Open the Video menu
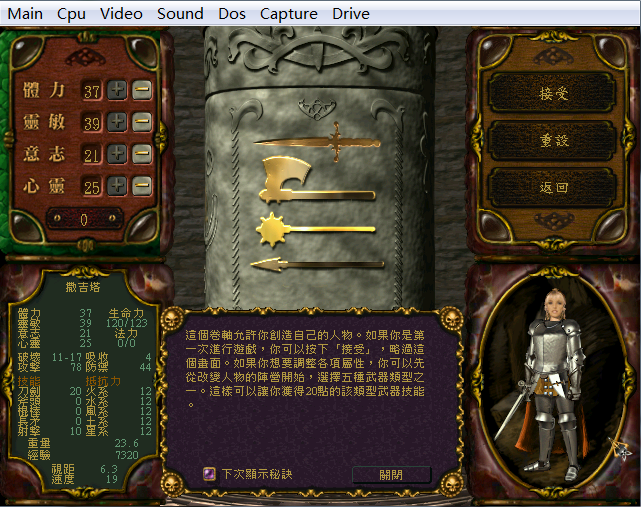 pyautogui.click(x=121, y=14)
